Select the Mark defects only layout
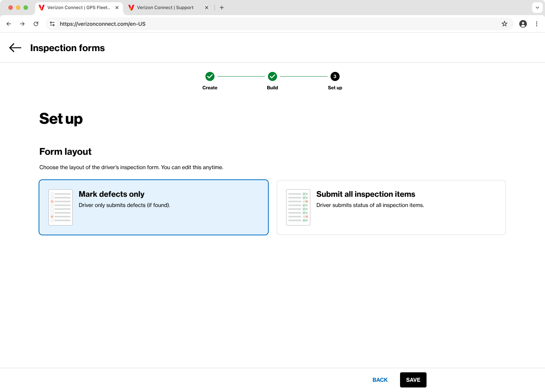 coord(153,207)
